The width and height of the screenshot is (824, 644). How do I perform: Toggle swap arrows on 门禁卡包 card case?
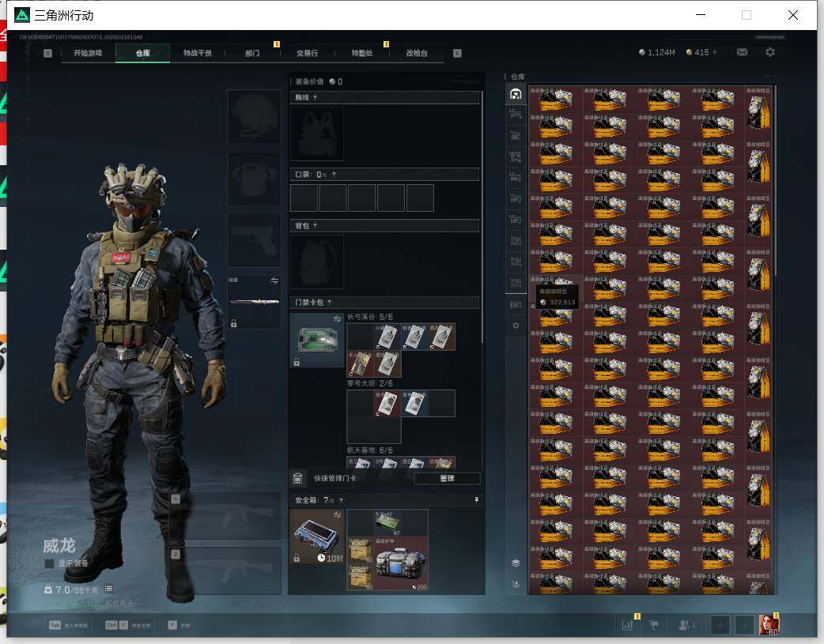[x=337, y=318]
